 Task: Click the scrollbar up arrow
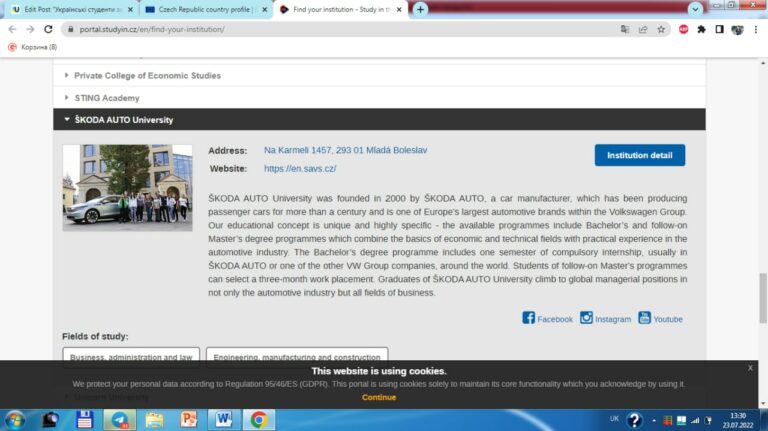[763, 63]
